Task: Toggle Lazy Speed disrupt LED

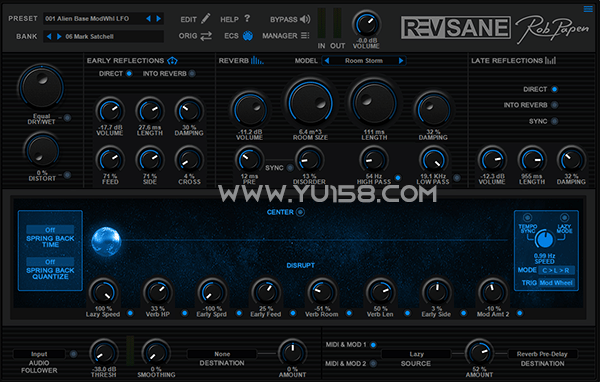Action: (130, 313)
